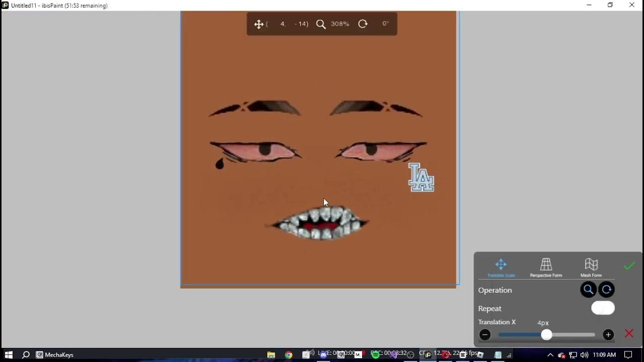Image resolution: width=644 pixels, height=362 pixels.
Task: Open the notification center icon
Action: click(x=628, y=354)
